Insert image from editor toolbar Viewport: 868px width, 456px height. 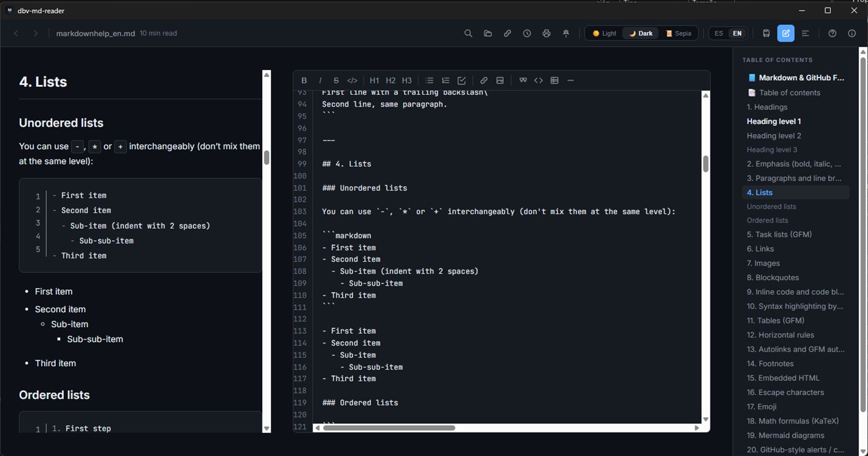500,81
